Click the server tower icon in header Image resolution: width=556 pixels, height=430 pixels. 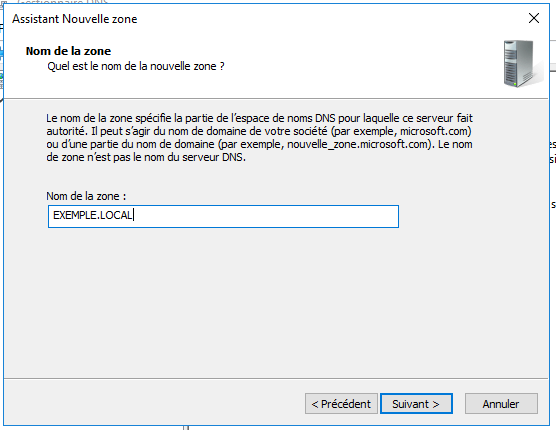coord(522,64)
